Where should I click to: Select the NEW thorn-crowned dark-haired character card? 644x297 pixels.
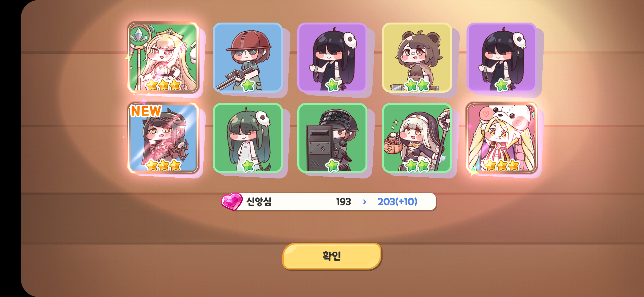(x=163, y=138)
